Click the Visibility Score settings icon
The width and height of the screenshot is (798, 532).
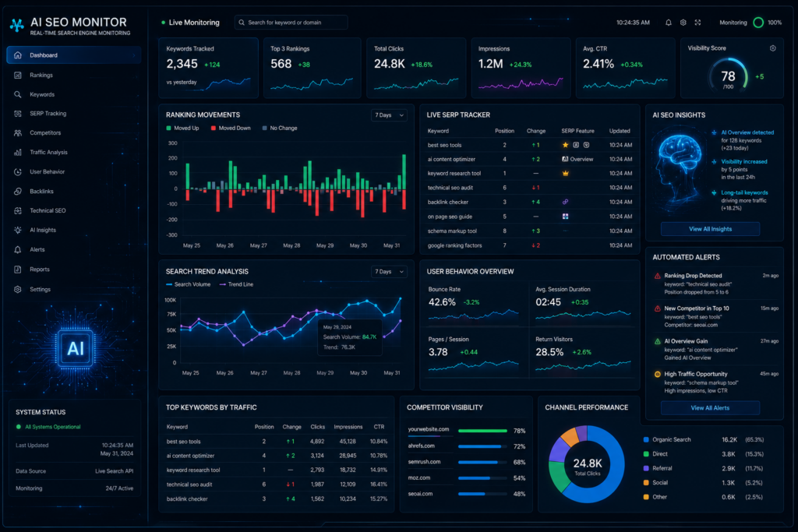click(772, 48)
